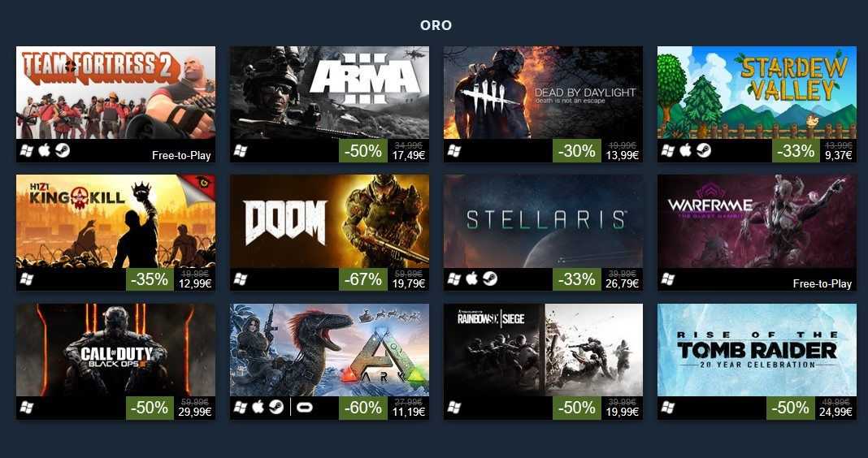Click the VR headset icon under ARK

[305, 408]
